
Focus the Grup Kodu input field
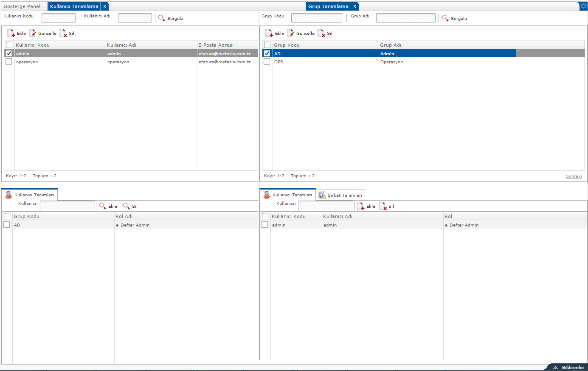click(317, 18)
